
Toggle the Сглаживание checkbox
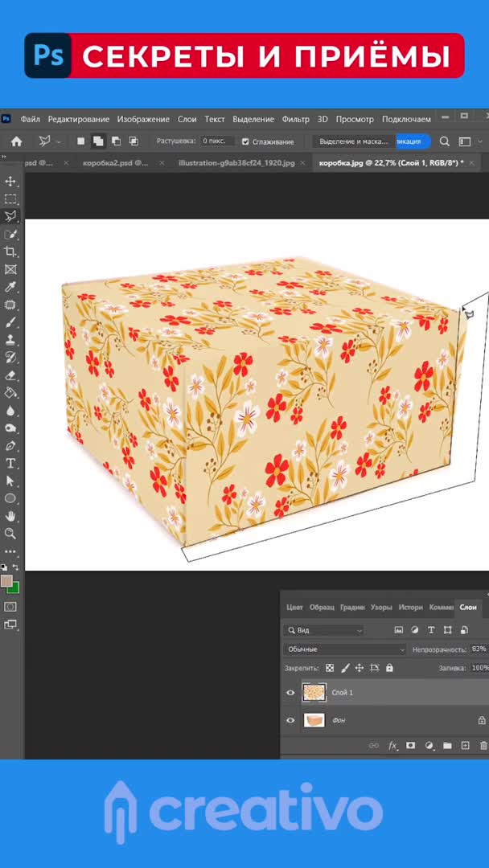[245, 141]
